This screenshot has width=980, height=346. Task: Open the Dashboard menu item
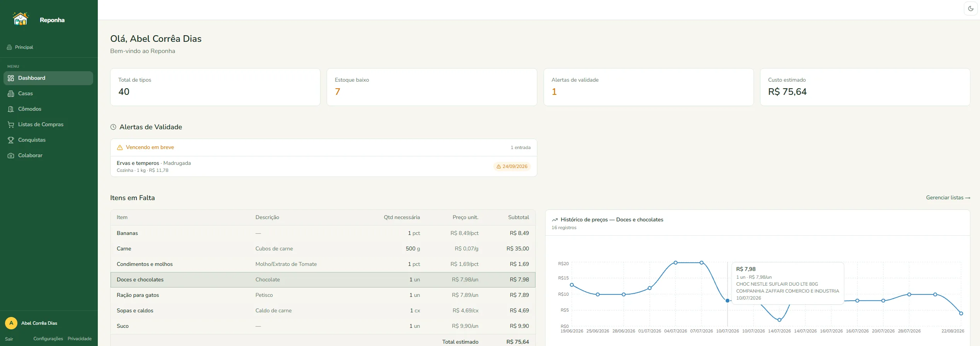[48, 78]
